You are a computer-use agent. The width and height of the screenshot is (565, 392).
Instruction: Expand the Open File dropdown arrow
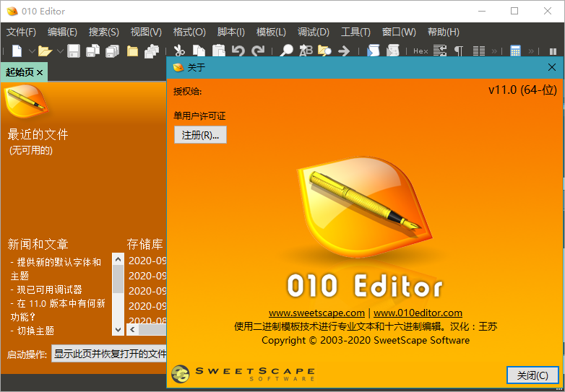[59, 51]
